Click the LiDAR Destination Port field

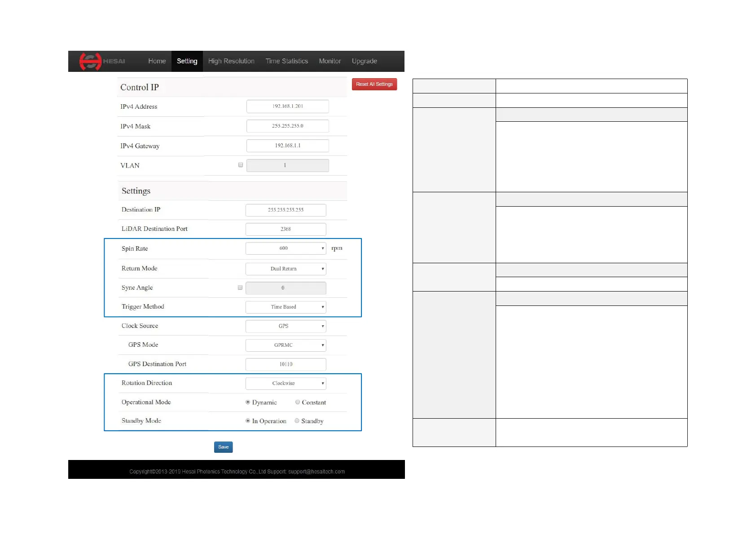[286, 229]
